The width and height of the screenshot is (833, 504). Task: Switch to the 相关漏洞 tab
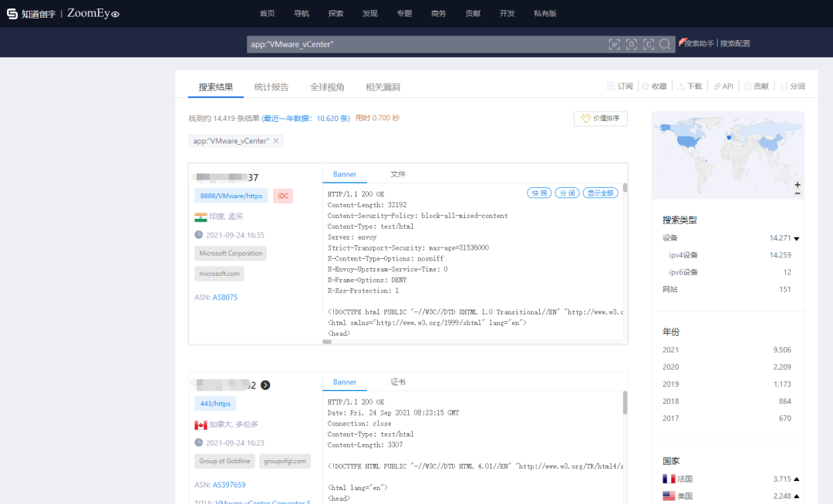tap(383, 87)
